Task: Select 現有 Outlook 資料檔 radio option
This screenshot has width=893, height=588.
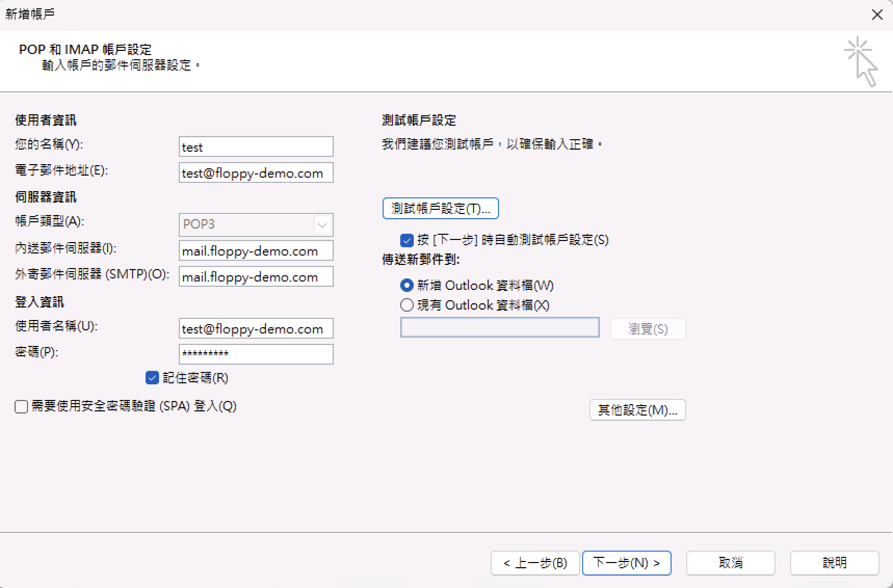Action: point(407,305)
